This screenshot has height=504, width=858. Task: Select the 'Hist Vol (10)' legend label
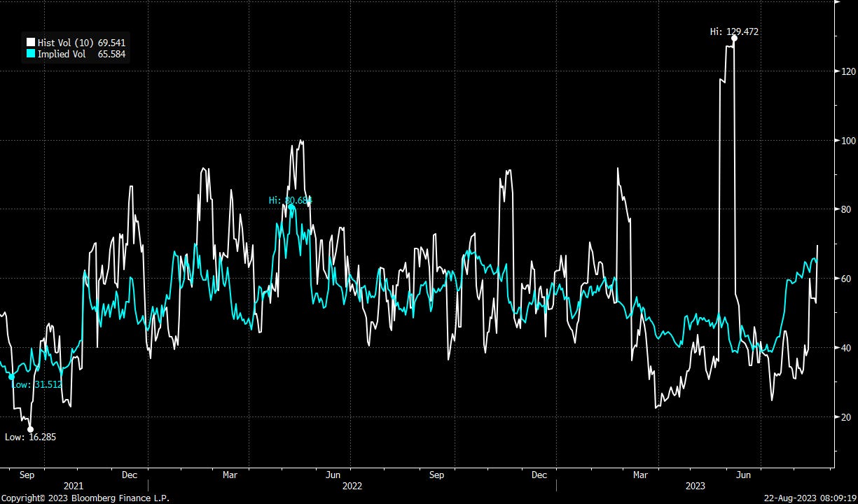pos(66,43)
